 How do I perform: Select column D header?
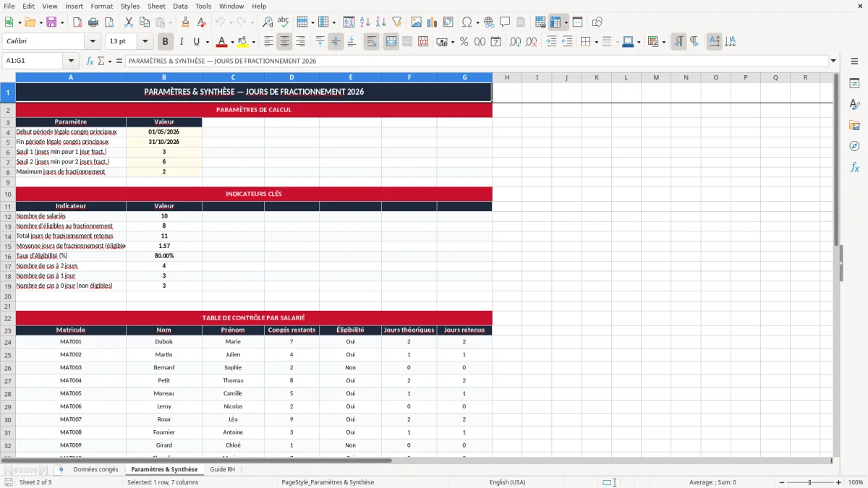[x=292, y=77]
